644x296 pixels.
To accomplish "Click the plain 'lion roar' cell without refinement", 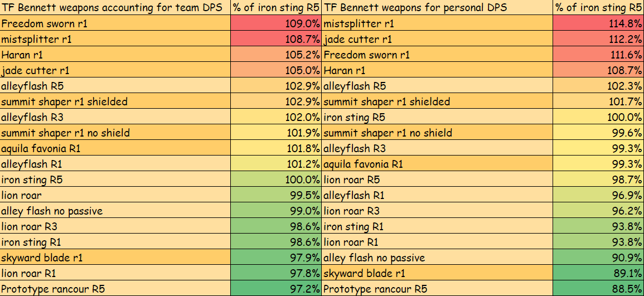I will [115, 195].
